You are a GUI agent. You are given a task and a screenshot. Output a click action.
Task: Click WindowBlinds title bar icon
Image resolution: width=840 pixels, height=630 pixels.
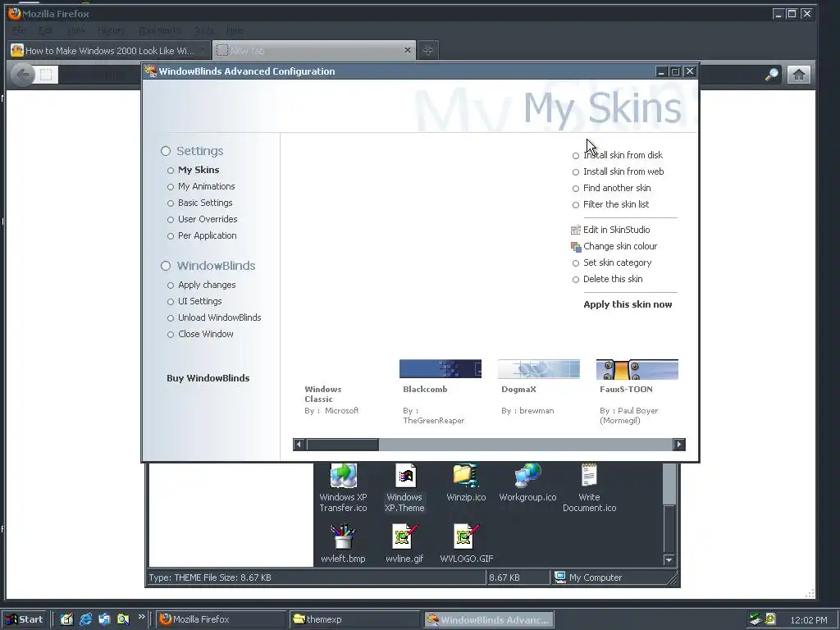[150, 71]
